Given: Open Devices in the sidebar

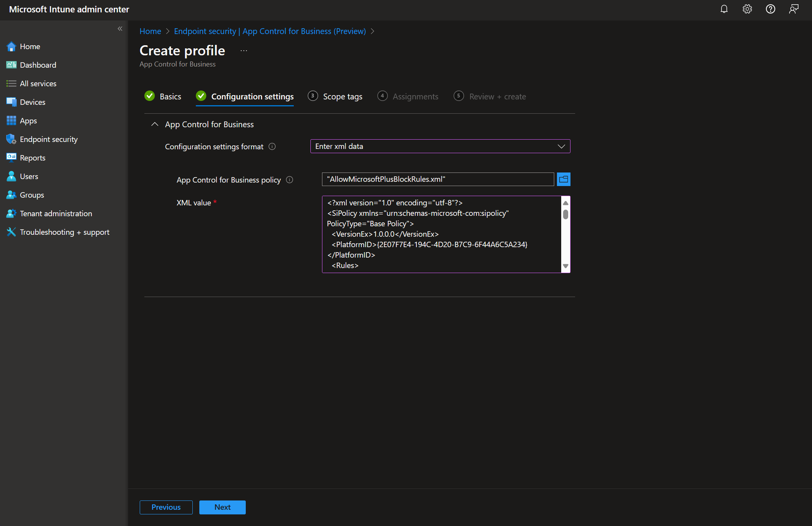Looking at the screenshot, I should pos(33,102).
